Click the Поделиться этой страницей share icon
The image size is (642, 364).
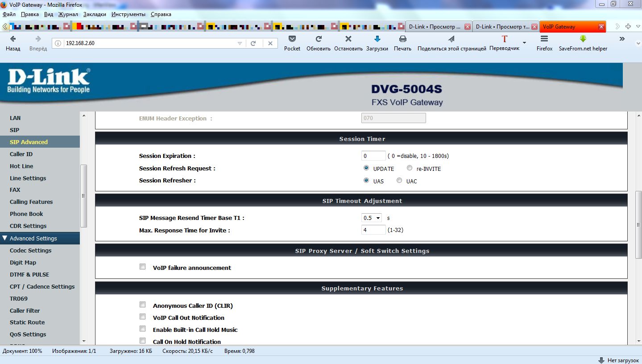(x=451, y=39)
